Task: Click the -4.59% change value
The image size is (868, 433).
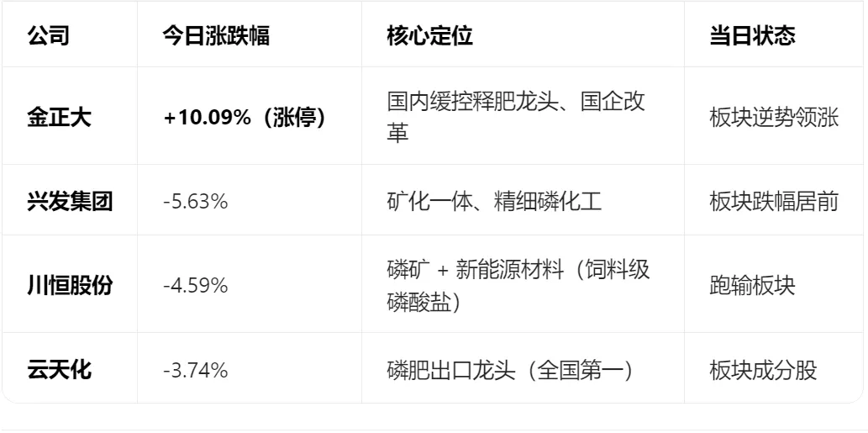Action: 196,286
